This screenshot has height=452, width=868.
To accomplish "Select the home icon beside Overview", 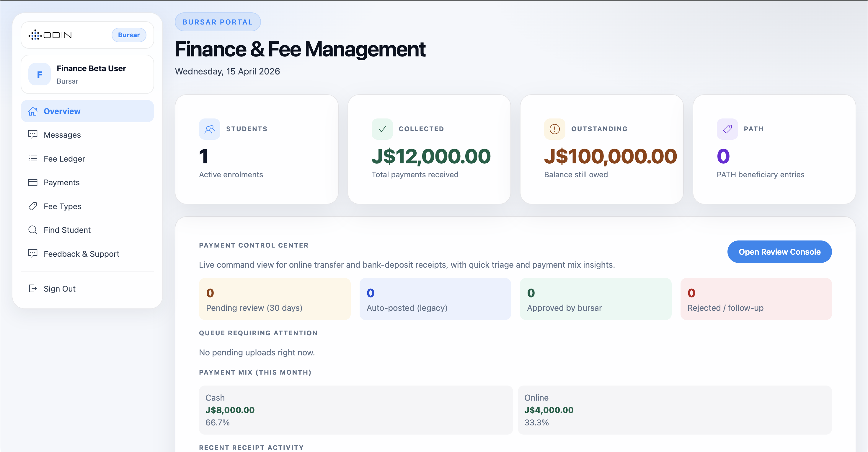I will (x=33, y=111).
